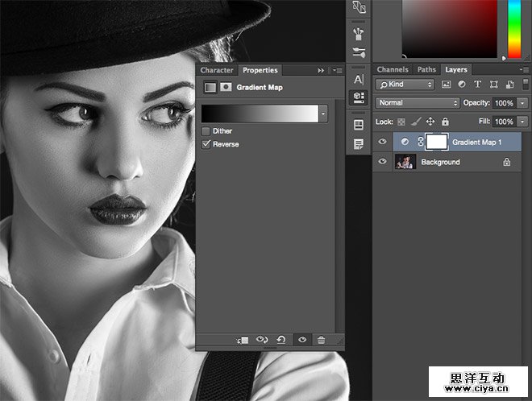Click the gradient bar to edit gradient
The height and width of the screenshot is (401, 532).
(x=260, y=114)
